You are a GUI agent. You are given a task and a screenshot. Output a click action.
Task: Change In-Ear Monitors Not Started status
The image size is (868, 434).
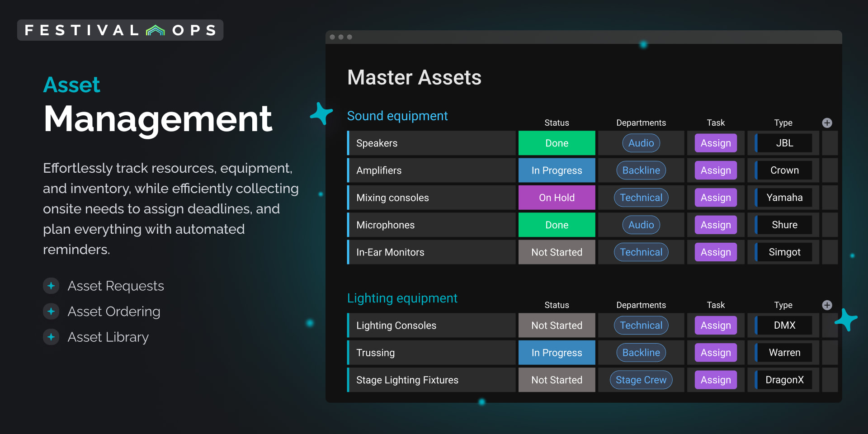557,252
